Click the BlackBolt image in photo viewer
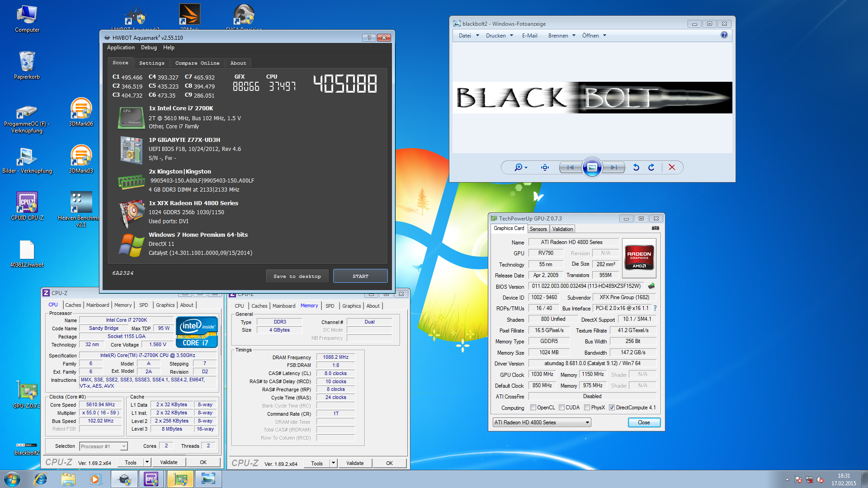The image size is (868, 488). 592,98
